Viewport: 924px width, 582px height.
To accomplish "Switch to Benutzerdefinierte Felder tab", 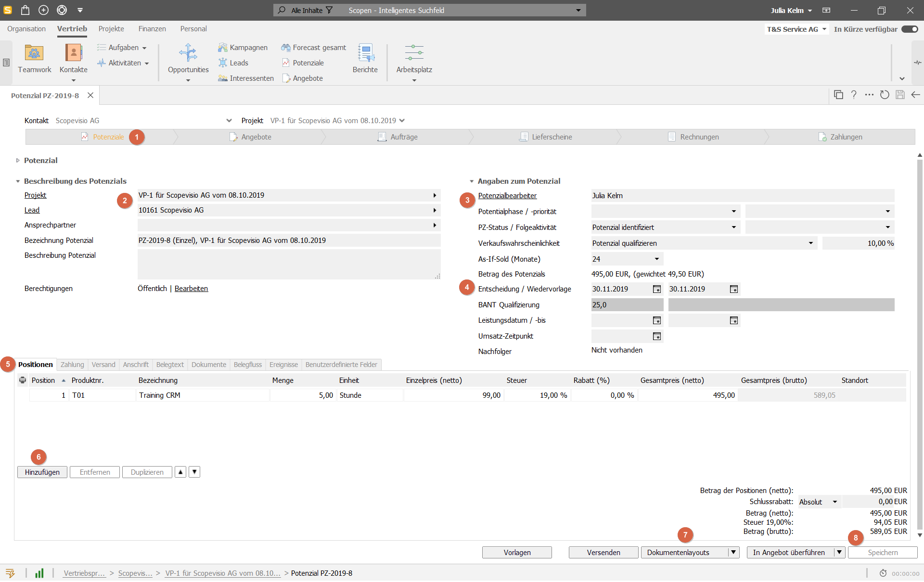I will (x=342, y=364).
